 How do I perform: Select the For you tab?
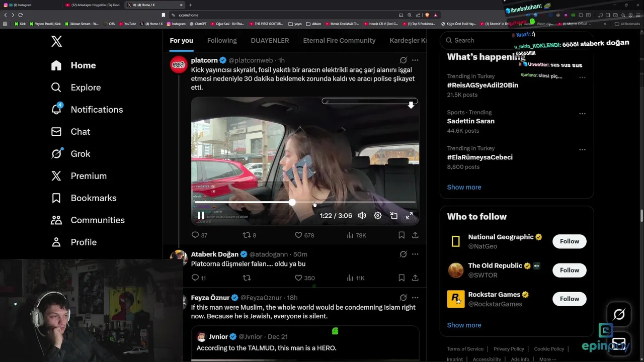[x=181, y=40]
